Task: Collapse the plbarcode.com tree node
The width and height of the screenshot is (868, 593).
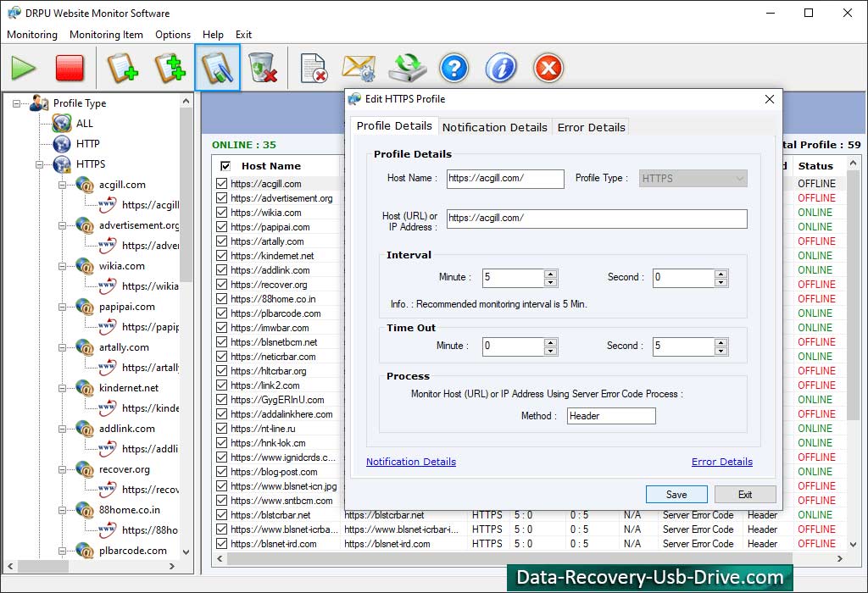Action: (x=62, y=551)
